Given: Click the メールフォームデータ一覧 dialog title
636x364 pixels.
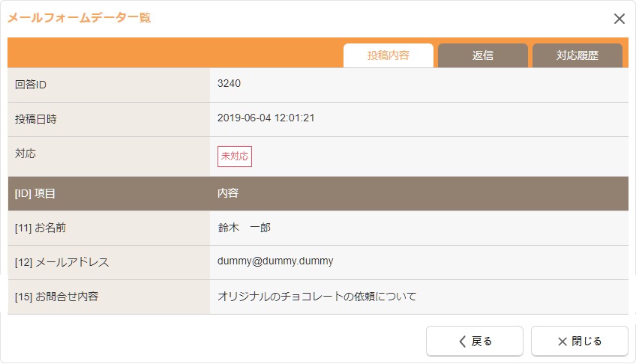Looking at the screenshot, I should coord(79,18).
